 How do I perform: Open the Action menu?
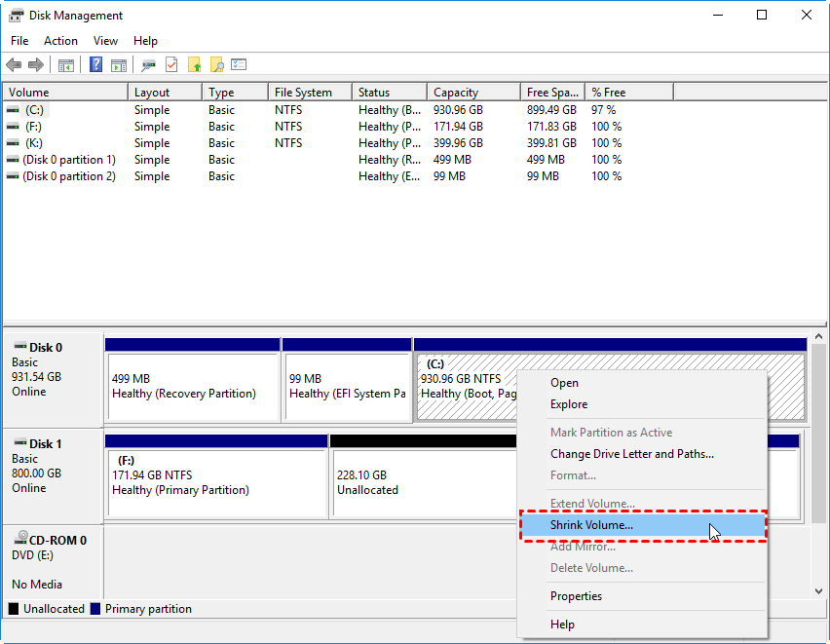tap(60, 40)
